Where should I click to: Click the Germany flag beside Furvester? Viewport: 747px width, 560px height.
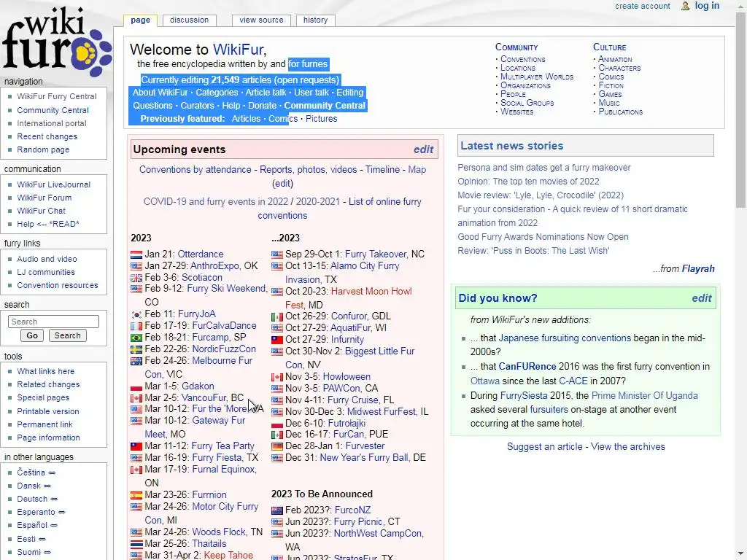(276, 447)
